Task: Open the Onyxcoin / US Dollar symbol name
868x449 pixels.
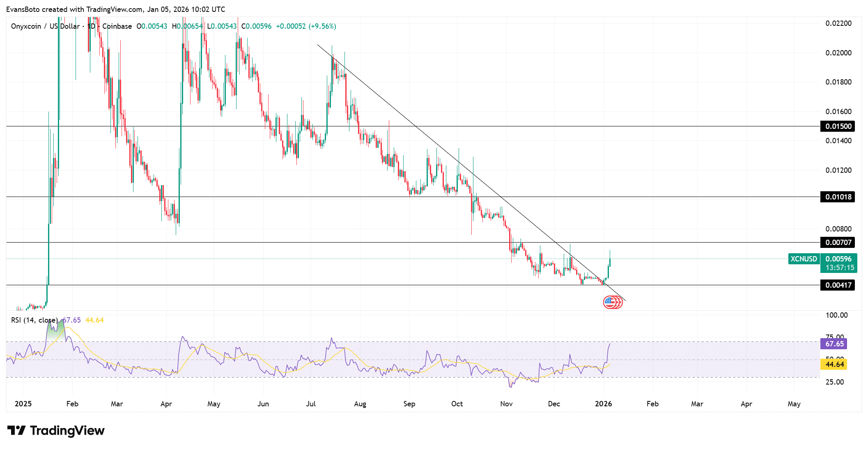Action: click(x=45, y=26)
